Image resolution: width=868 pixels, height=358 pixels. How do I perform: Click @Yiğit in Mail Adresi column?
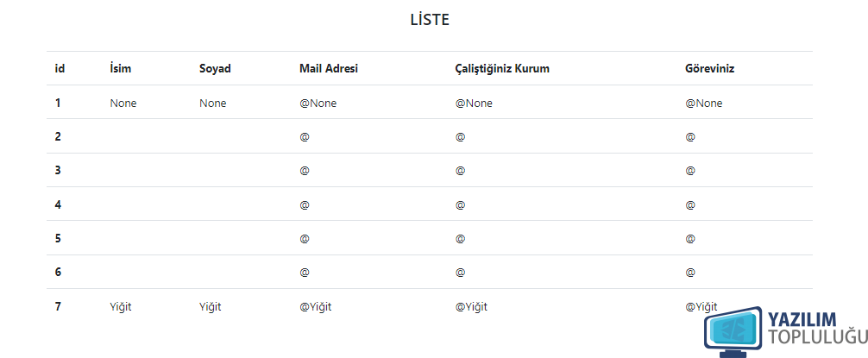pyautogui.click(x=316, y=306)
